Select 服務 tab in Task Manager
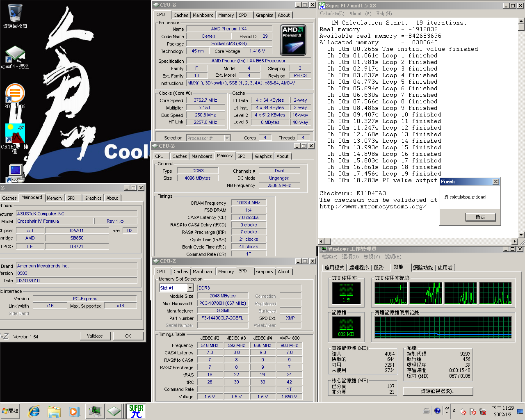Image resolution: width=525 pixels, height=420 pixels. coord(379,267)
